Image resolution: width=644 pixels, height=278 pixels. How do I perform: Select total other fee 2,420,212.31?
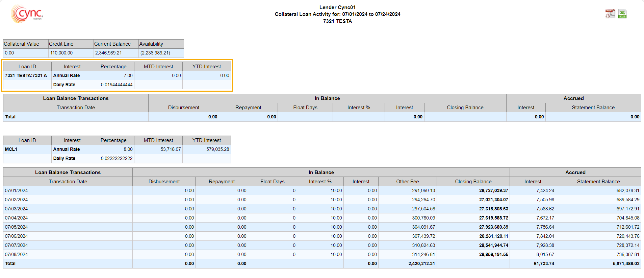(421, 263)
